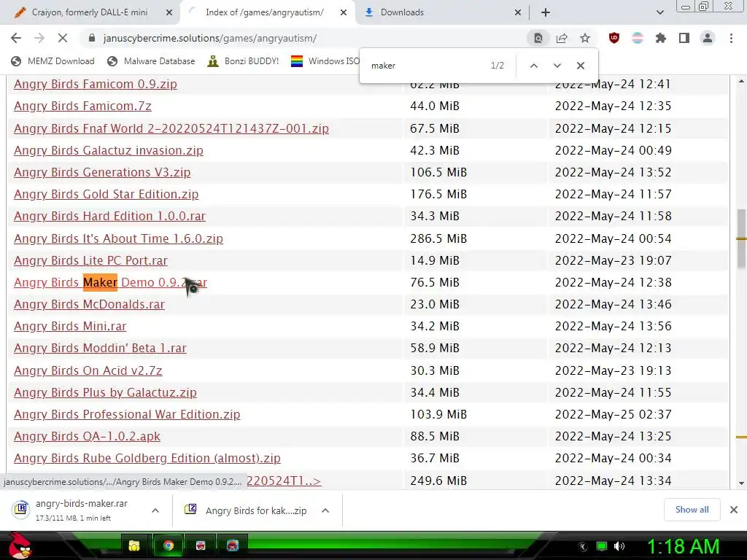Download Angry Birds It's About Time 1.6.0.zip

pos(118,238)
